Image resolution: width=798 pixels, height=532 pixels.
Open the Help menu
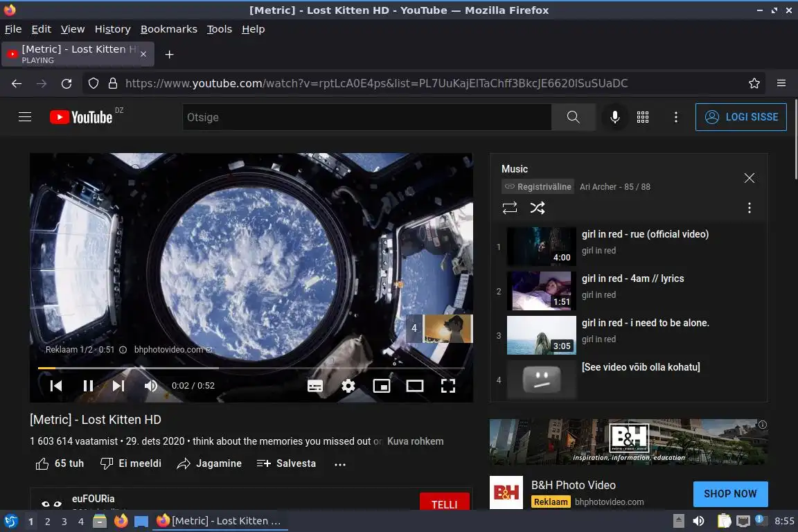[x=253, y=29]
